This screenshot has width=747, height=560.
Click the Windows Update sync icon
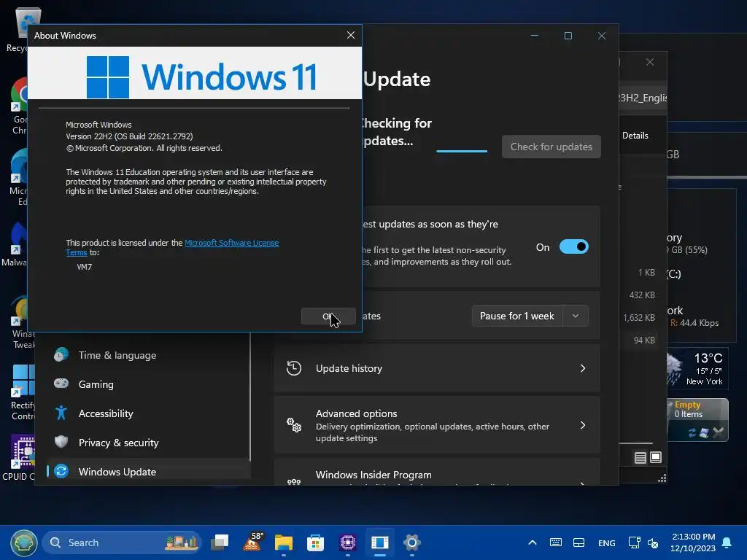point(61,471)
